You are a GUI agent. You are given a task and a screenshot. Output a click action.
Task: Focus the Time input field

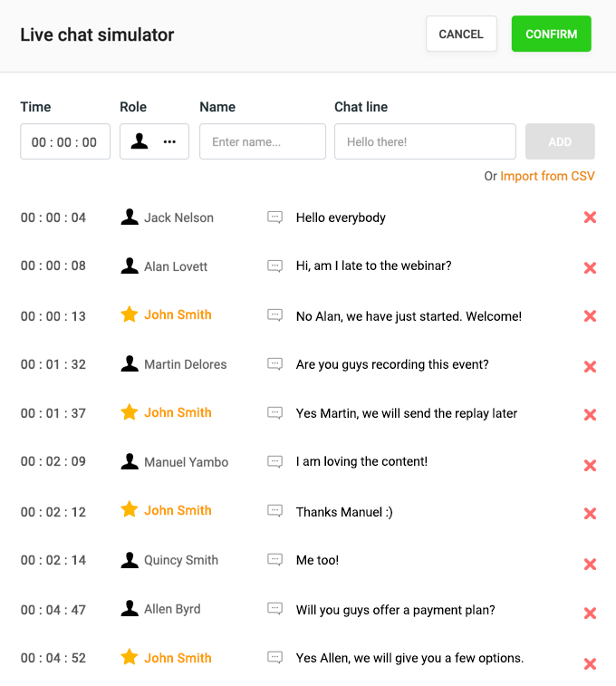click(65, 141)
